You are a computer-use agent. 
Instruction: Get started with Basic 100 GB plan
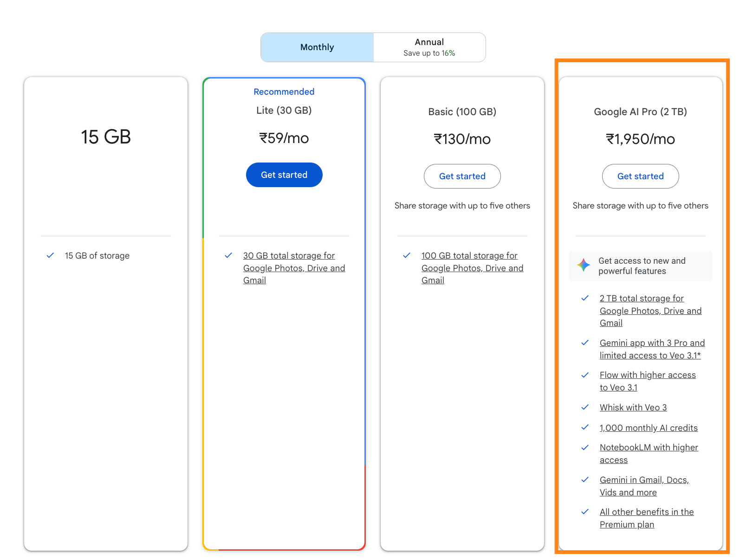(x=462, y=176)
